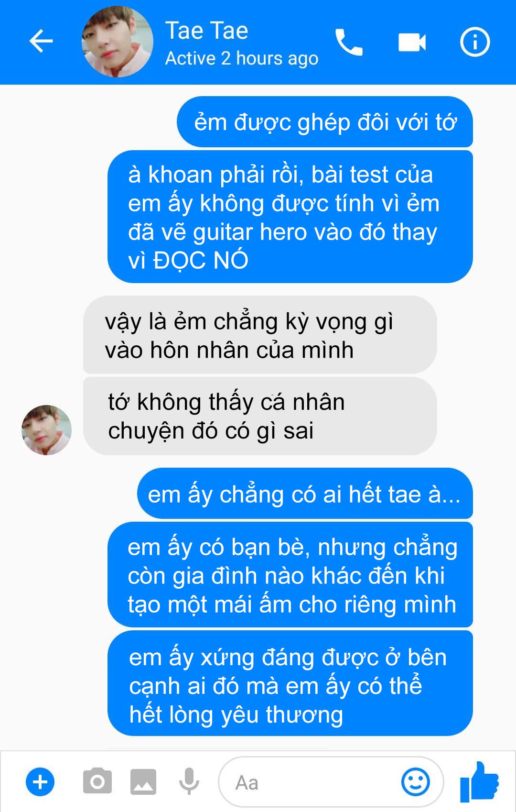Viewport: 516px width, 812px height.
Task: Select message "tớ không thấy cá nhân"
Action: pyautogui.click(x=260, y=416)
